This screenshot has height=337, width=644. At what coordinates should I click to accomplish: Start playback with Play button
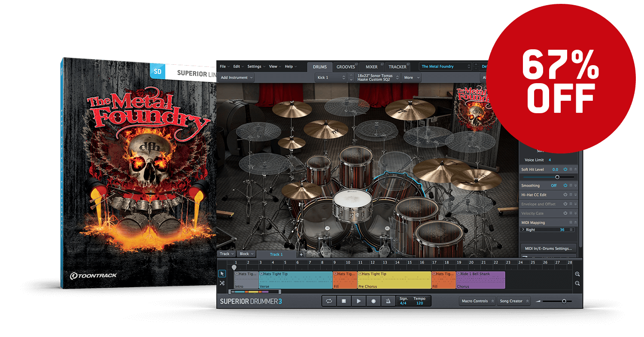358,301
